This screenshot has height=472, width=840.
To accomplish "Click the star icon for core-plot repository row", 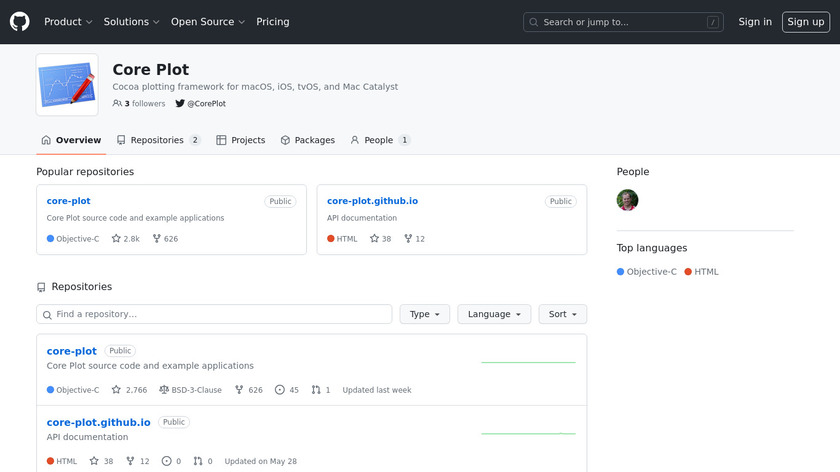I will click(x=116, y=390).
